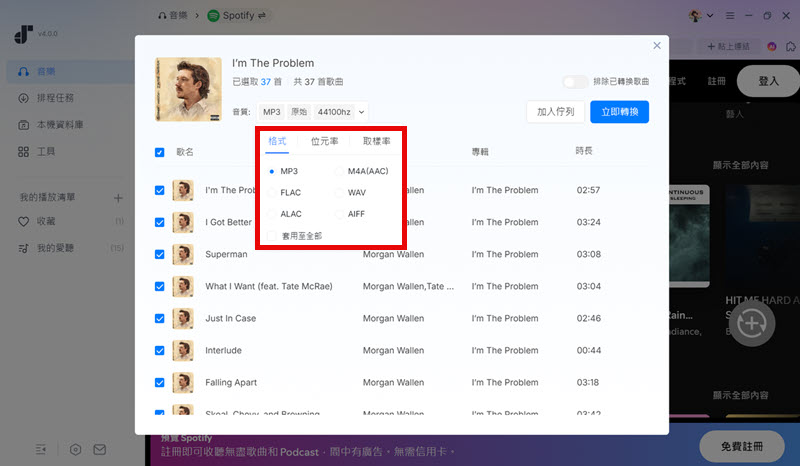Click the user avatar in title bar
This screenshot has height=466, width=800.
(x=695, y=16)
